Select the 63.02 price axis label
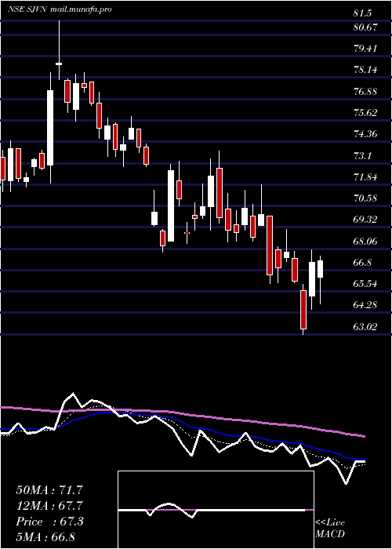392x549 pixels. tap(365, 327)
